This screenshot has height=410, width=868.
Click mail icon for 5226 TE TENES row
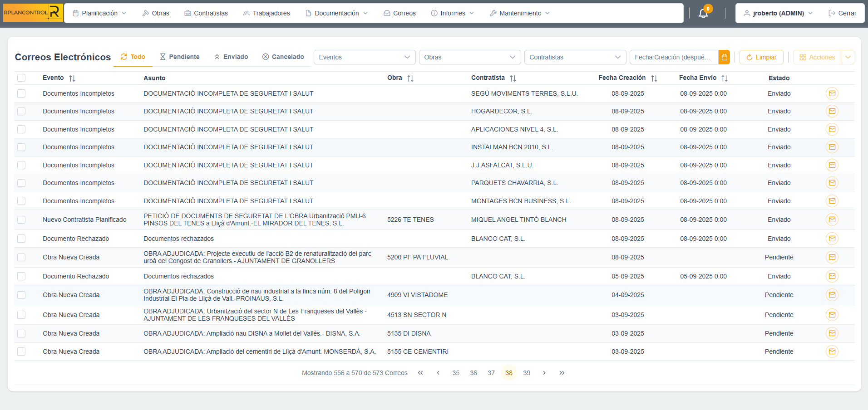(x=832, y=220)
